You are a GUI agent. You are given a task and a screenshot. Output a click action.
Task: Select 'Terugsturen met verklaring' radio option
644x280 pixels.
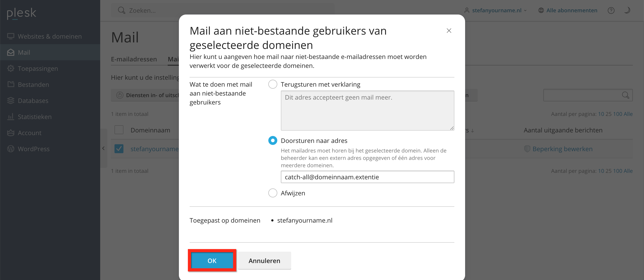[273, 84]
